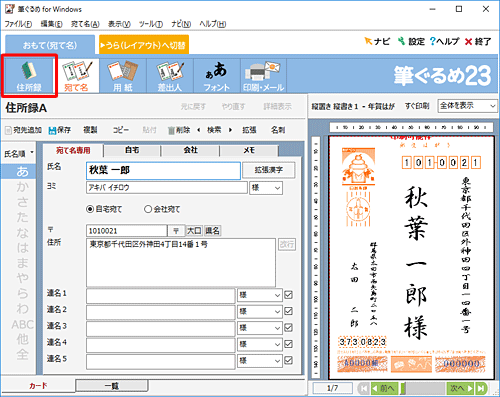
Task: Select the 宛て名 addressee icon
Action: [76, 76]
